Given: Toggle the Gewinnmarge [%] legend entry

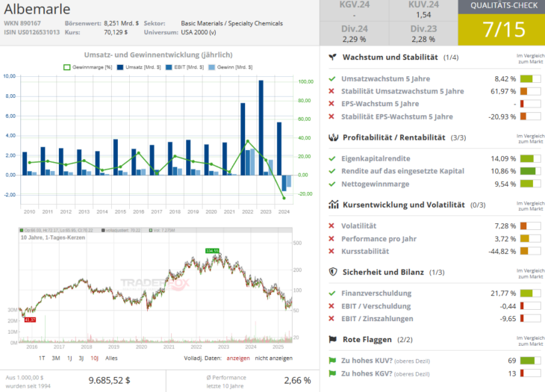Looking at the screenshot, I should coord(88,67).
